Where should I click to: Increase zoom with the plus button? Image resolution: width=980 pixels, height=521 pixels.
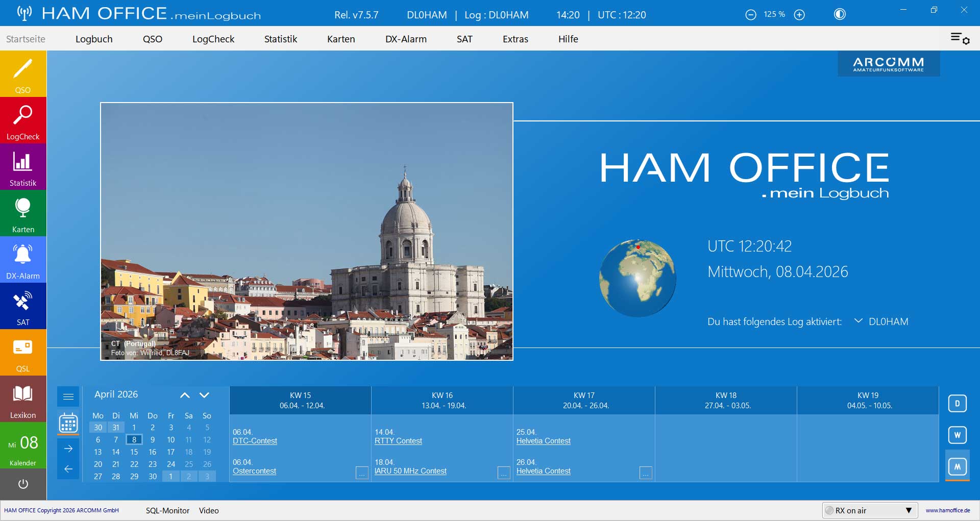click(799, 15)
